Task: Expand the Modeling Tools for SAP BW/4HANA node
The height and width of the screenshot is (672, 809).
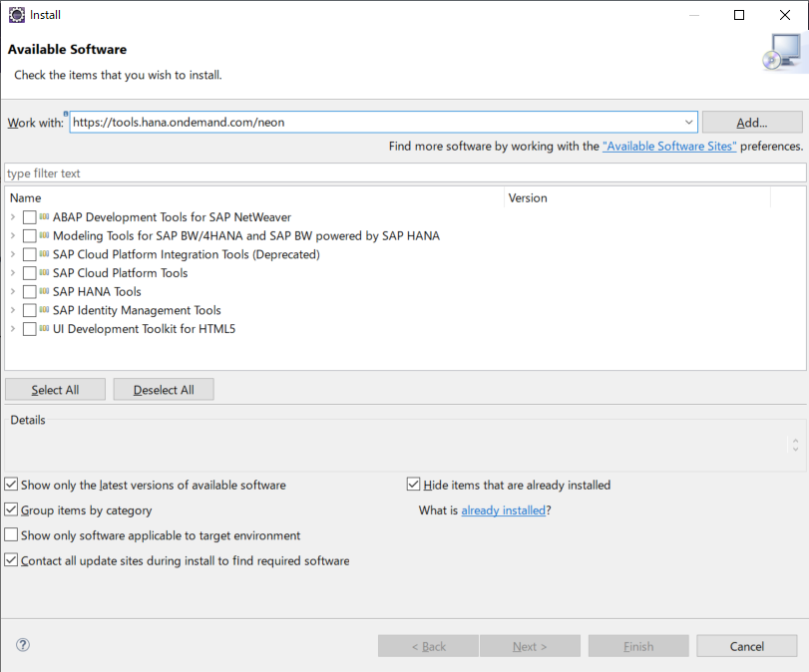Action: [x=13, y=235]
